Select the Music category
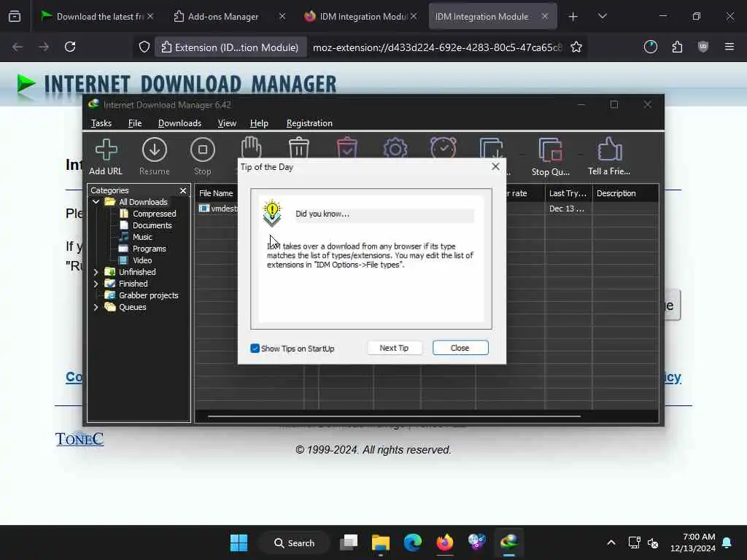 coord(136,237)
